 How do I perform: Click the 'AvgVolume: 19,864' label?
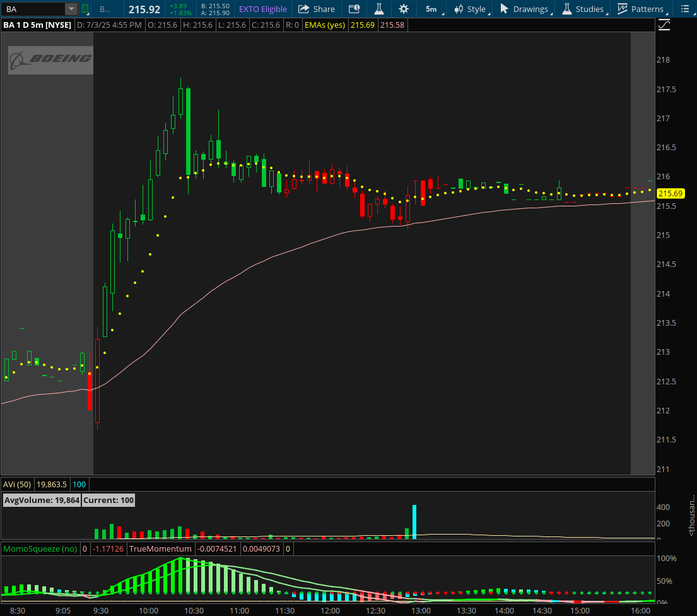[x=42, y=500]
